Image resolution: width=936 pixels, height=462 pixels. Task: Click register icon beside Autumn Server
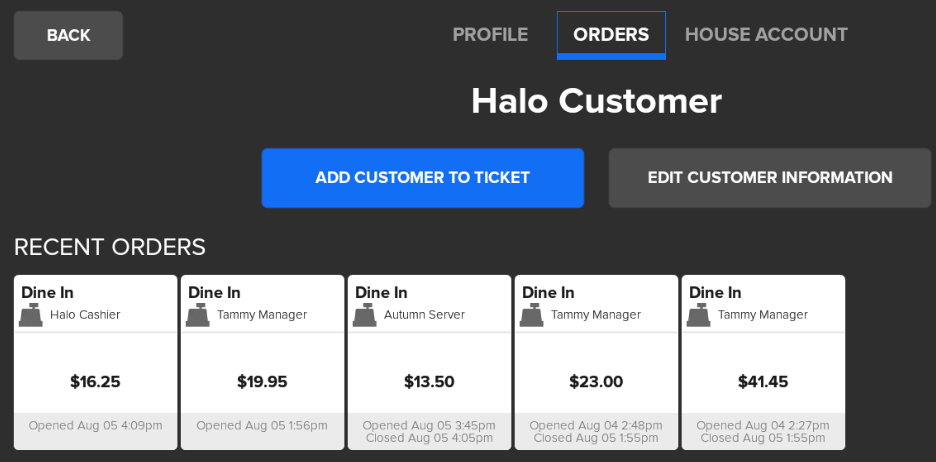(x=365, y=315)
